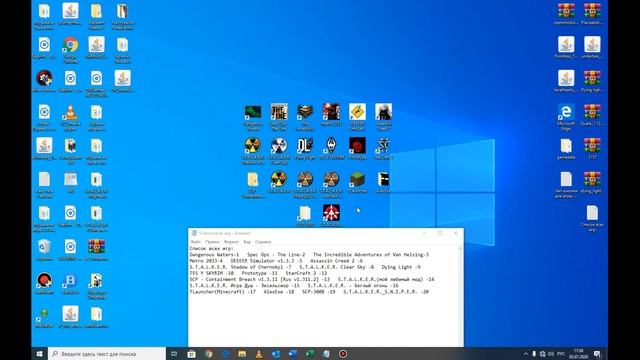Open the notifications action center
The image size is (640, 360).
(597, 354)
